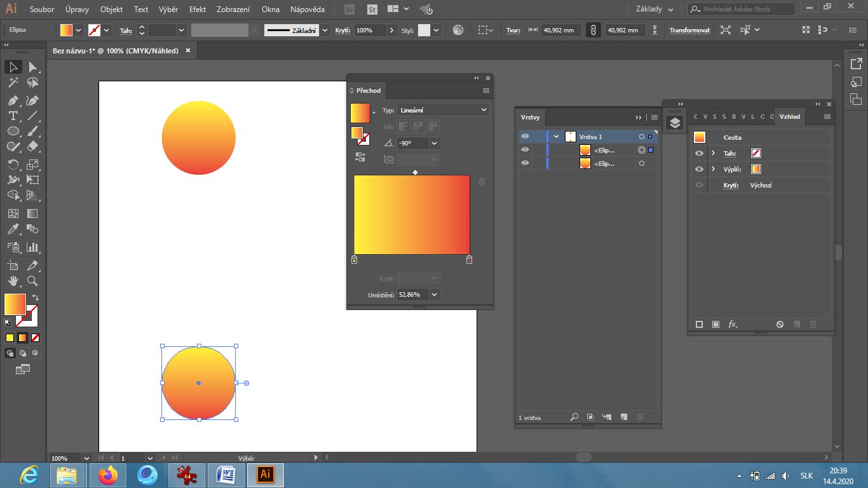The height and width of the screenshot is (488, 868).
Task: Toggle visibility of Výplň attribute
Action: click(x=699, y=169)
